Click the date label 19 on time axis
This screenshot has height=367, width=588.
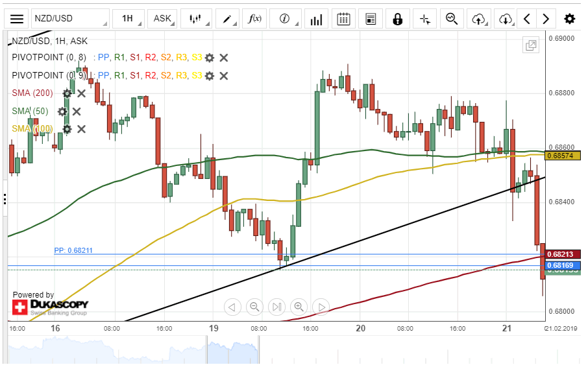point(214,328)
